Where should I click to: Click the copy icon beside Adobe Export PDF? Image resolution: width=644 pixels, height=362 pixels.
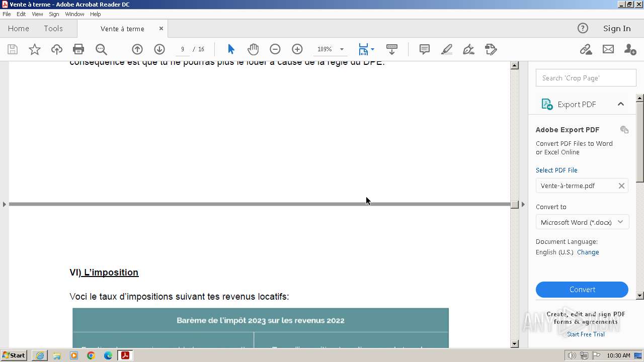[x=624, y=130]
